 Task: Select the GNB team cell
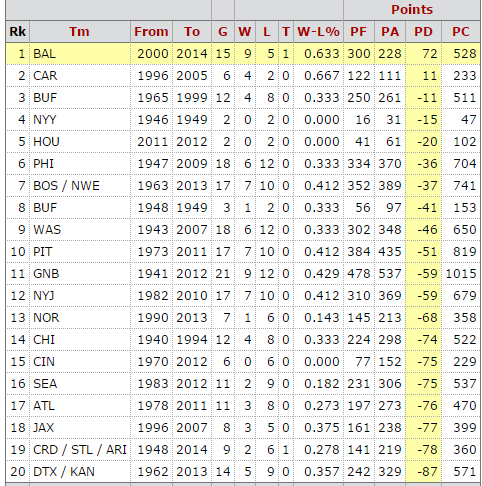[80, 274]
